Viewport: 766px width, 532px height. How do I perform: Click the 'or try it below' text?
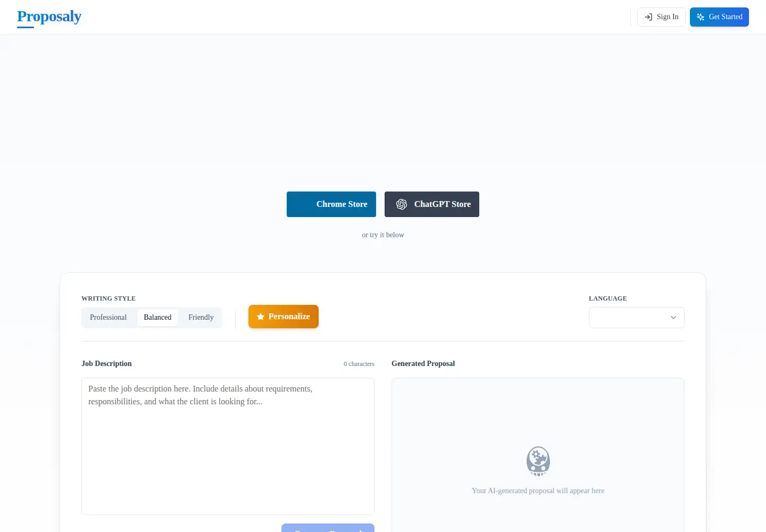[383, 235]
